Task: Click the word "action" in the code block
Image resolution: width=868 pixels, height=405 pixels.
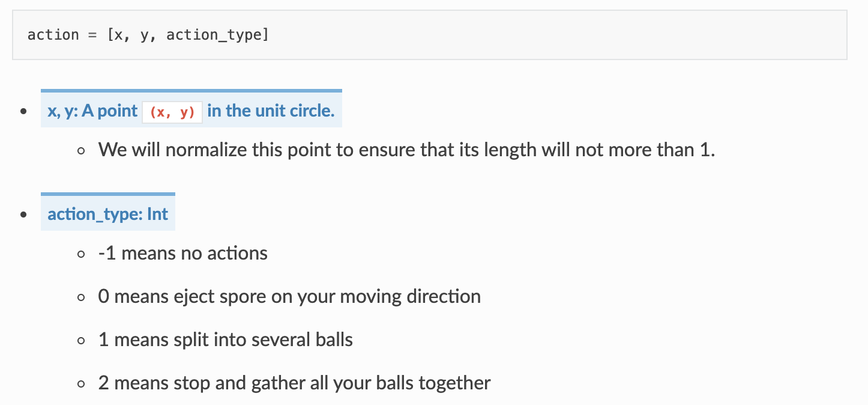Action: (x=53, y=35)
